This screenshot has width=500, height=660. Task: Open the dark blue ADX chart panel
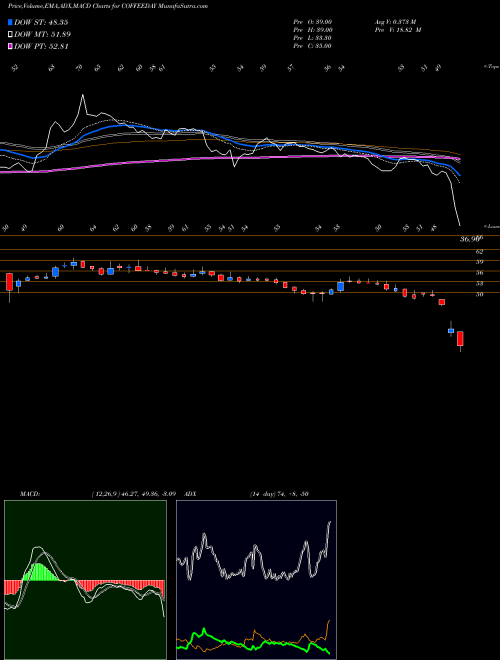256,580
